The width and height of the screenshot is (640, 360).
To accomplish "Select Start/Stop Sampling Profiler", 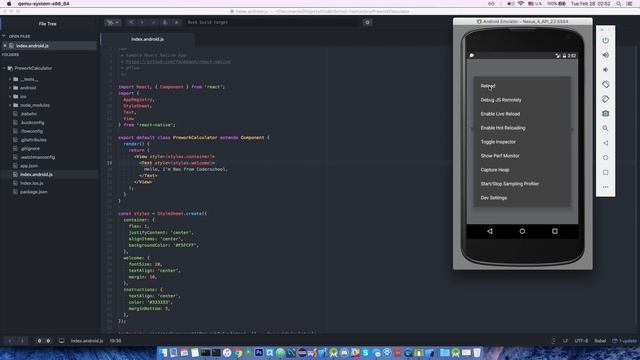I will pyautogui.click(x=522, y=184).
